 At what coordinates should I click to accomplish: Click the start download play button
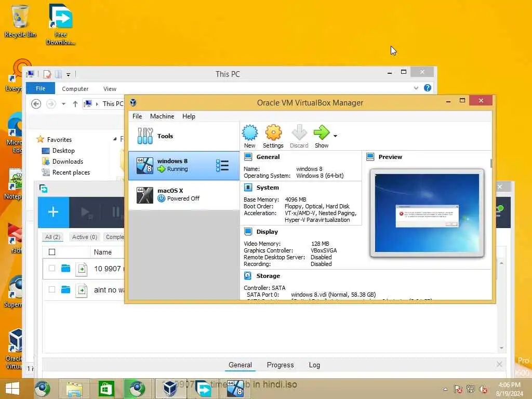(x=86, y=212)
